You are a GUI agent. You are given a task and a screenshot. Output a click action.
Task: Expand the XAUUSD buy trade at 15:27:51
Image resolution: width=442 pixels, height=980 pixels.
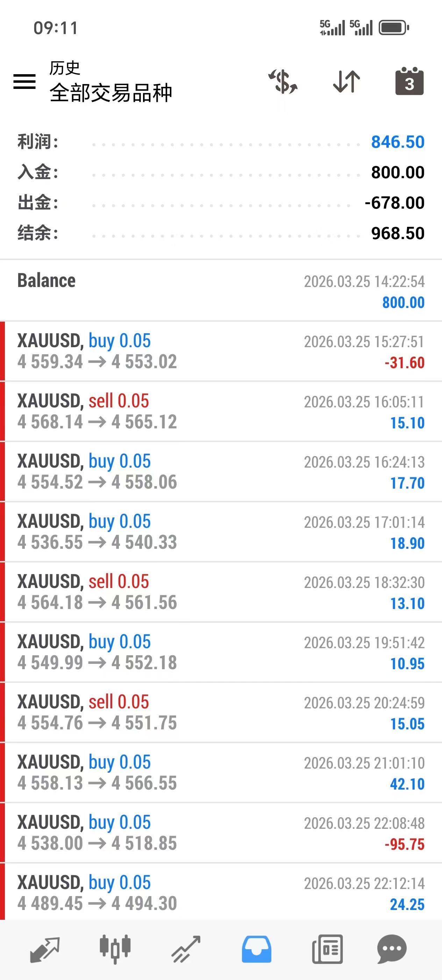[221, 351]
